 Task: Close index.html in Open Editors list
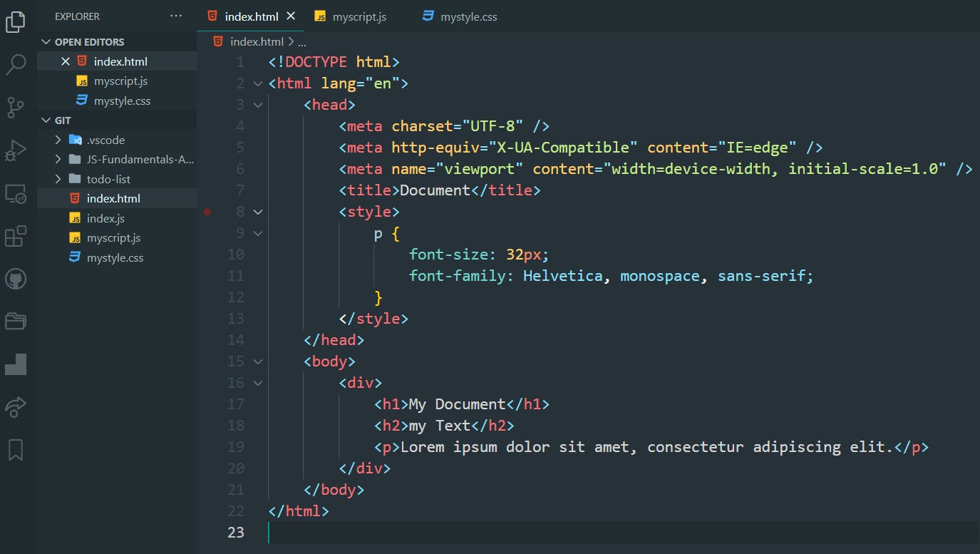[66, 61]
